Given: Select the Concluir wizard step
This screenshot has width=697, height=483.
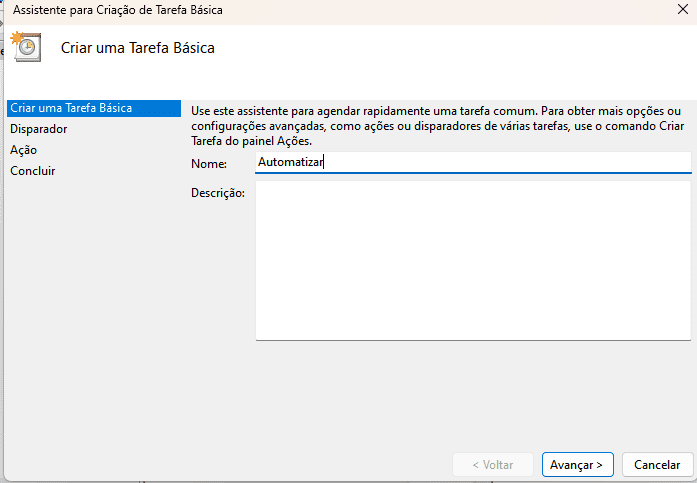Looking at the screenshot, I should pyautogui.click(x=32, y=171).
